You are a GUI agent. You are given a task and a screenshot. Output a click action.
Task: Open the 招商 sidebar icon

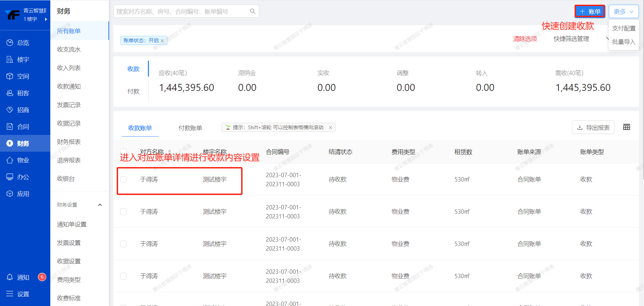pyautogui.click(x=10, y=110)
